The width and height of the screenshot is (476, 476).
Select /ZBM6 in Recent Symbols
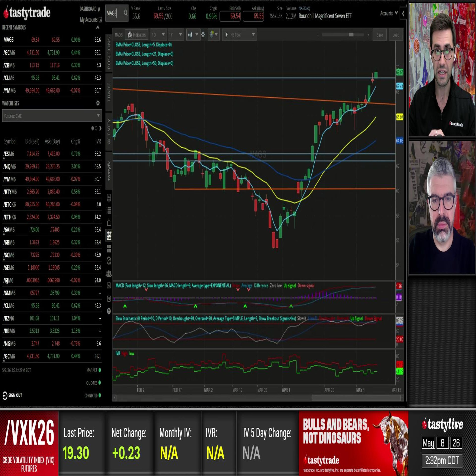coord(52,65)
